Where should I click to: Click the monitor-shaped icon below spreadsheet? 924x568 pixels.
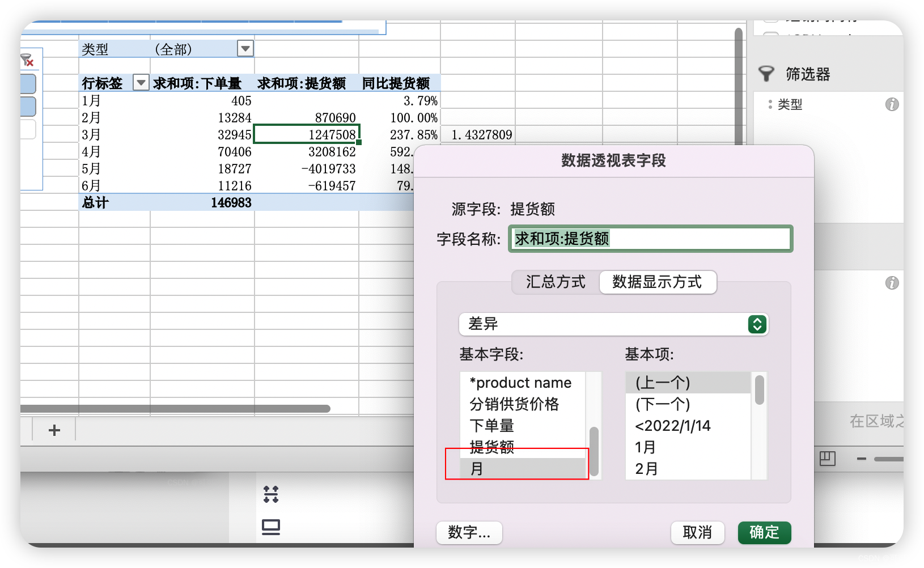271,527
